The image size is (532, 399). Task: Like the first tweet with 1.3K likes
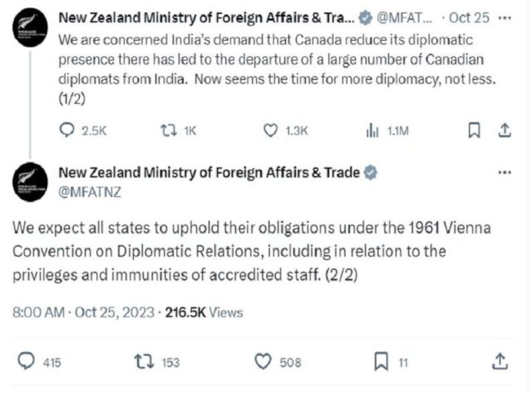[270, 131]
